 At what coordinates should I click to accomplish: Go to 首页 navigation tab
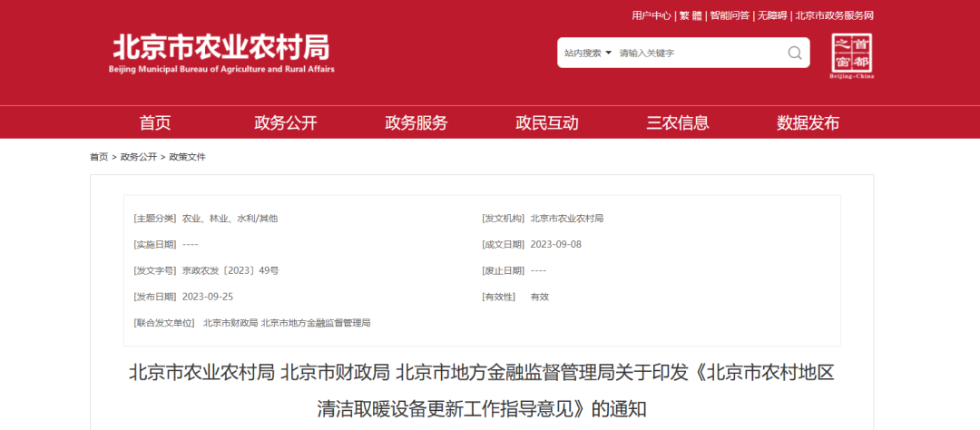pos(155,123)
